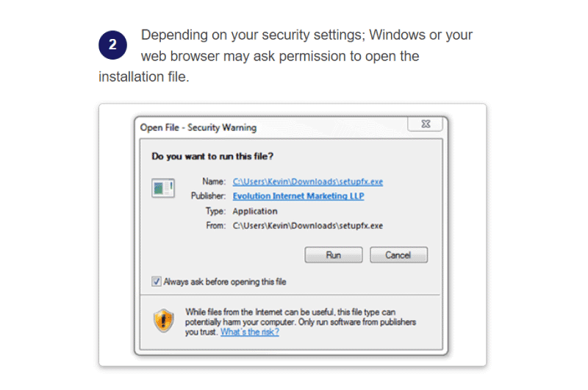The height and width of the screenshot is (390, 588).
Task: Click the Name field label
Action: click(214, 182)
